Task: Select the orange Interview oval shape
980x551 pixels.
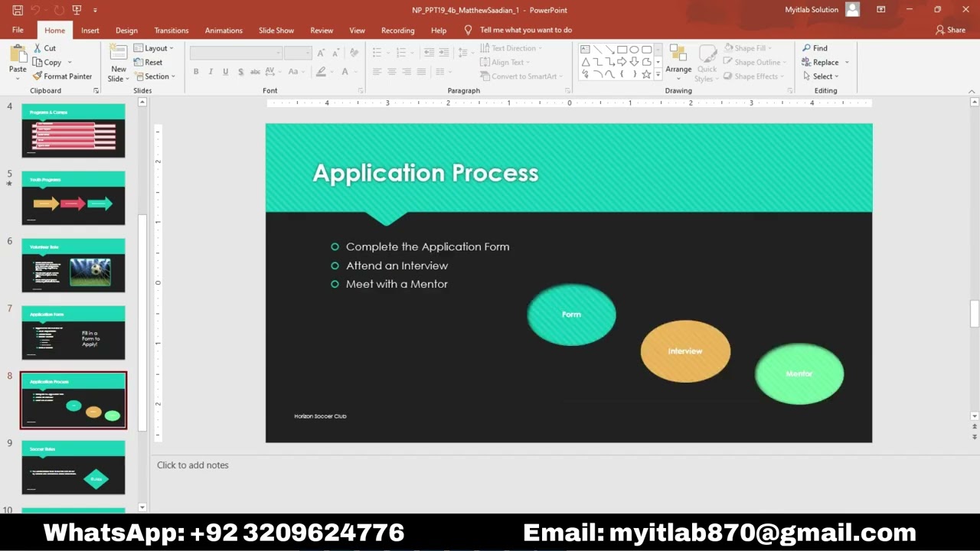Action: 685,351
